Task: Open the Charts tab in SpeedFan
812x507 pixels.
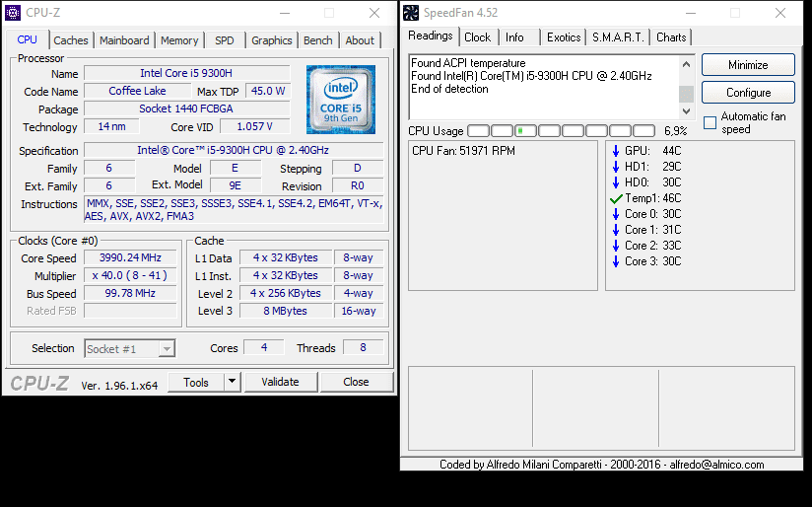Action: (x=671, y=37)
